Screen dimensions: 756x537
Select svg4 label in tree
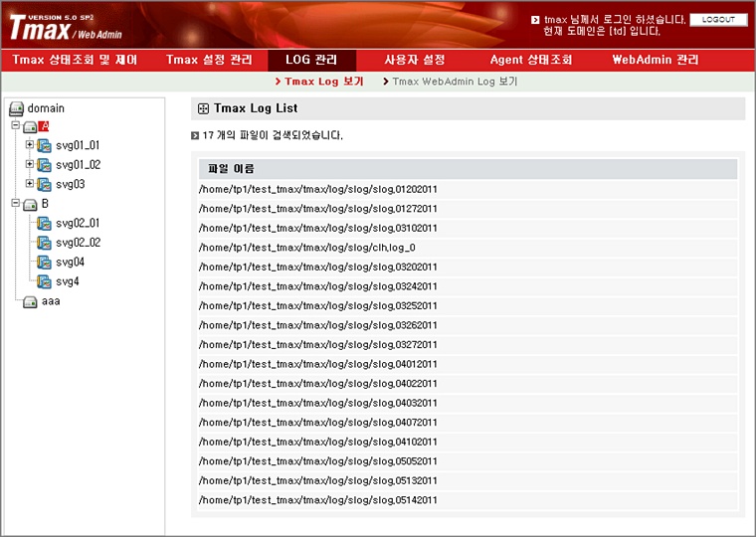coord(68,281)
